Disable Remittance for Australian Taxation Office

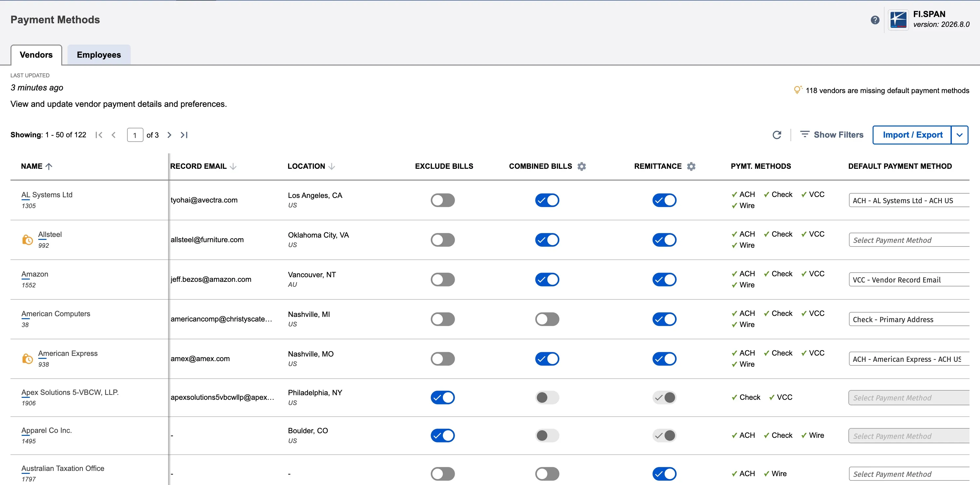(664, 474)
